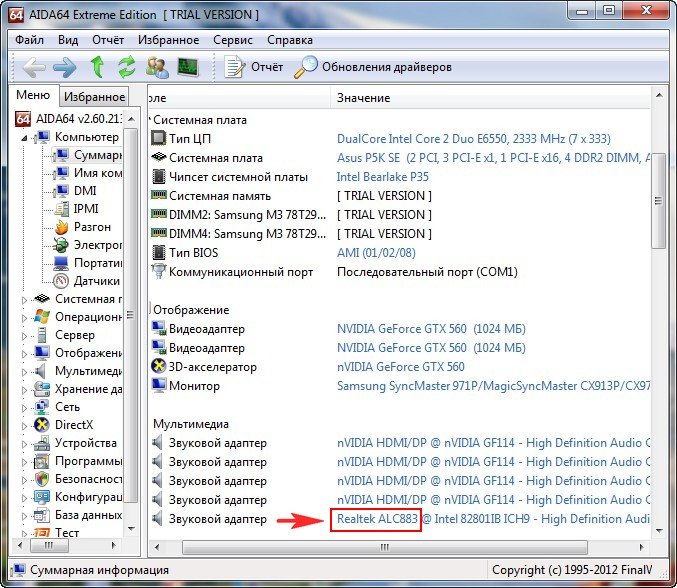Image resolution: width=677 pixels, height=588 pixels.
Task: Switch to the Меню tab
Action: tap(33, 95)
